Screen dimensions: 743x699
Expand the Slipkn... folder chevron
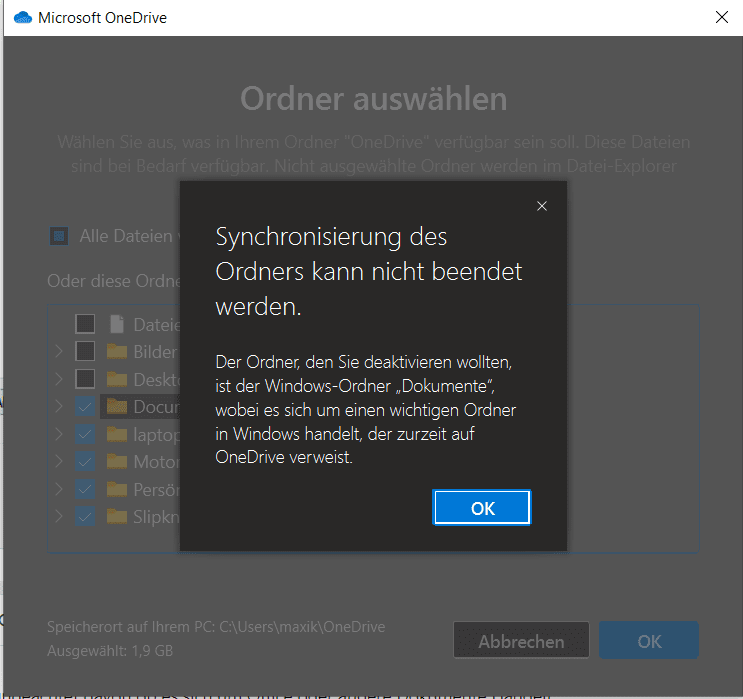pos(59,517)
